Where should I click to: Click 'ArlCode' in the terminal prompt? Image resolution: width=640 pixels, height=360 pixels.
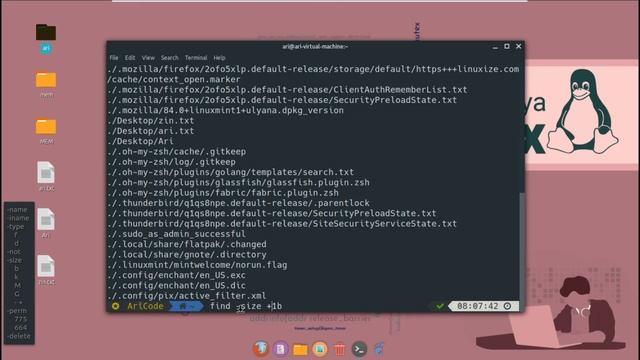pos(145,306)
